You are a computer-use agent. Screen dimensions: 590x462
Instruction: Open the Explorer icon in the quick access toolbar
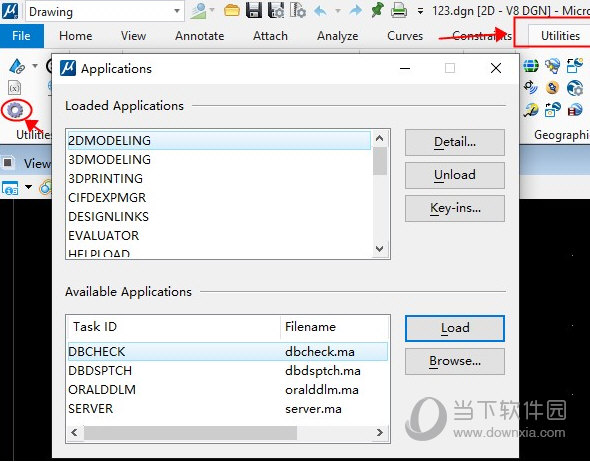198,11
